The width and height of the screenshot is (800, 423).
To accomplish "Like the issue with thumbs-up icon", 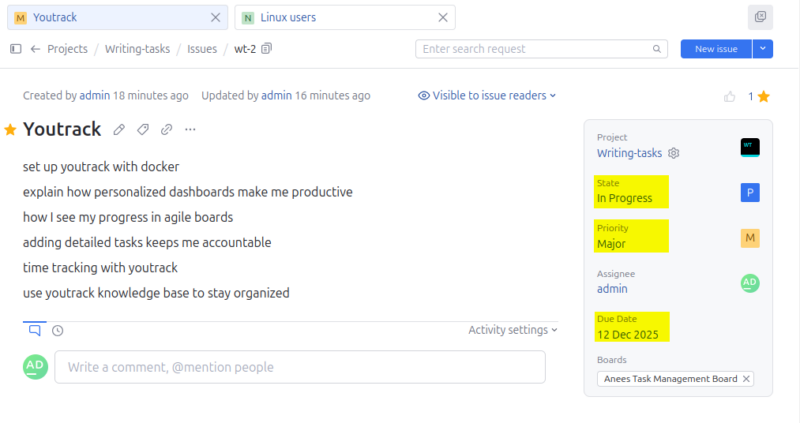I will point(730,96).
